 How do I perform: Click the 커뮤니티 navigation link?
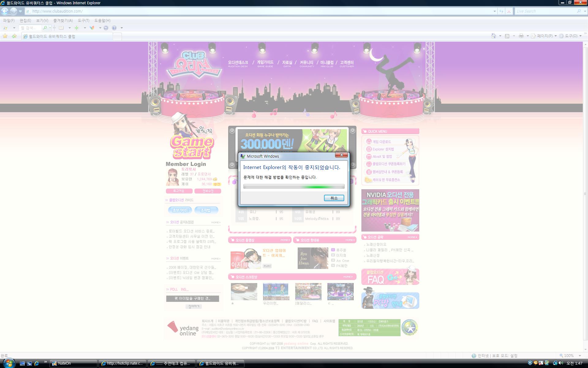307,64
